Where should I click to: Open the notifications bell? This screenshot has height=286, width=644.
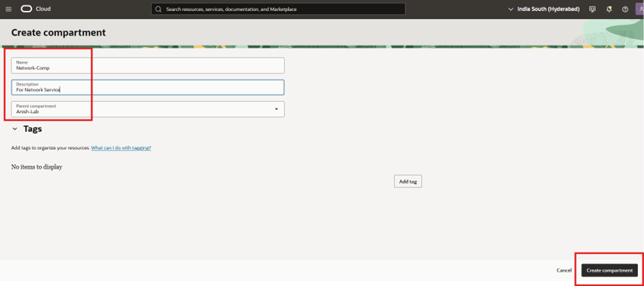coord(608,10)
